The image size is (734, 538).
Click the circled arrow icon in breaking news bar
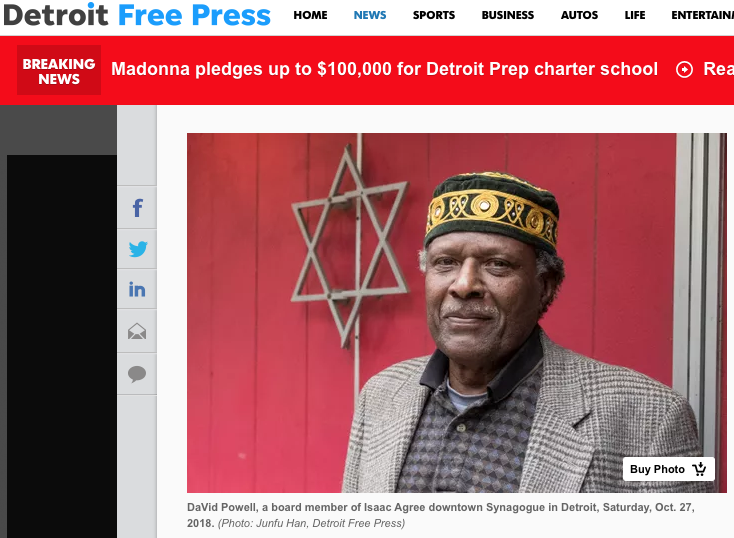click(684, 70)
